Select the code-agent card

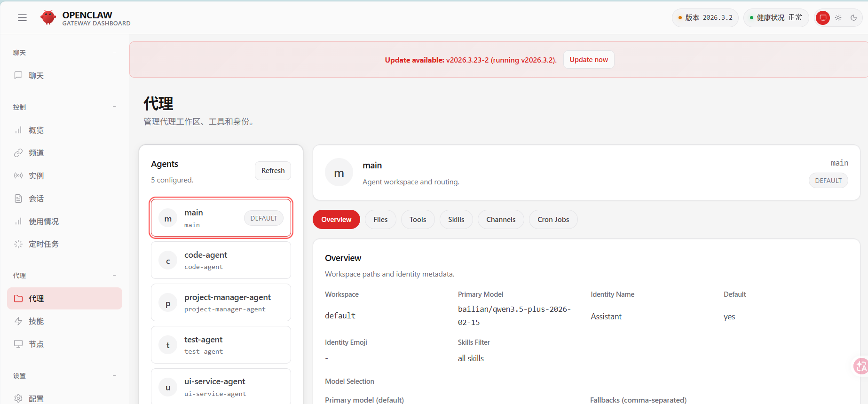(221, 260)
